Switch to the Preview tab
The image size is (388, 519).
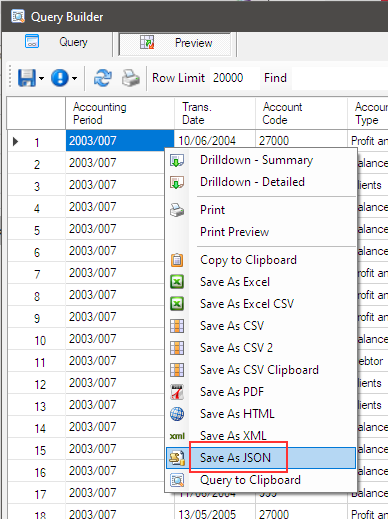click(175, 43)
